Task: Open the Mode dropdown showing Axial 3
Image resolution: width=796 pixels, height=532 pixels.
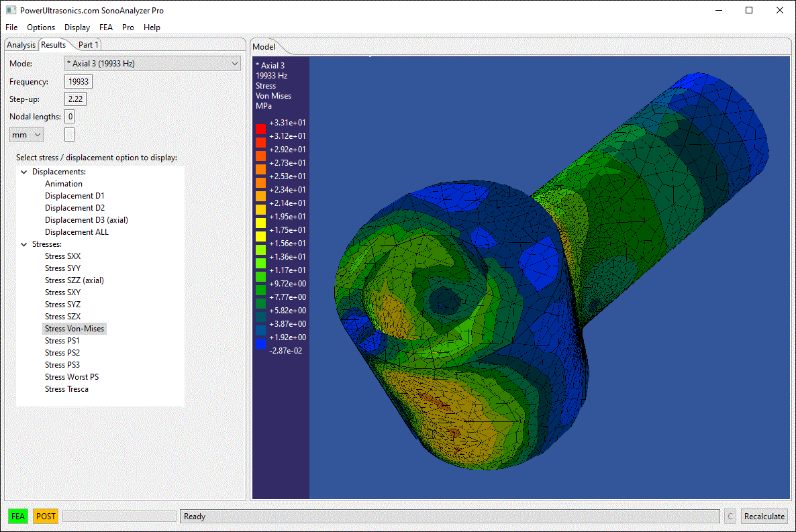Action: click(152, 64)
